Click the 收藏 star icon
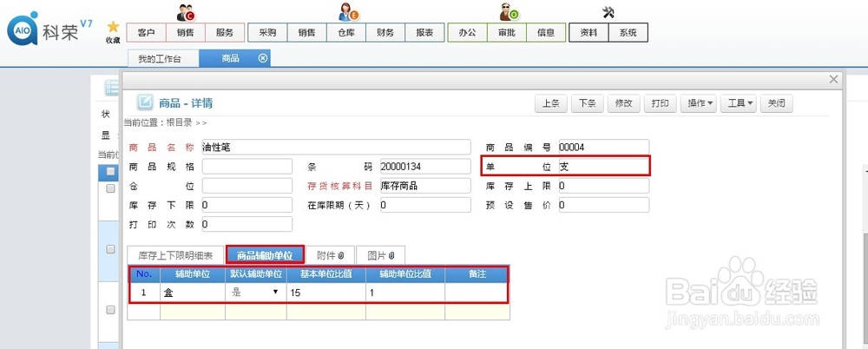 click(x=113, y=27)
